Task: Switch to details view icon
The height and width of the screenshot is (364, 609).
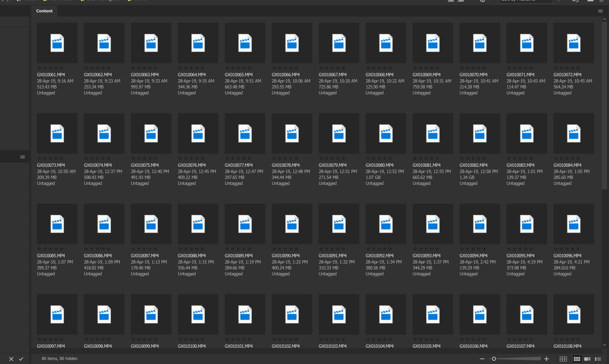Action: [x=587, y=359]
